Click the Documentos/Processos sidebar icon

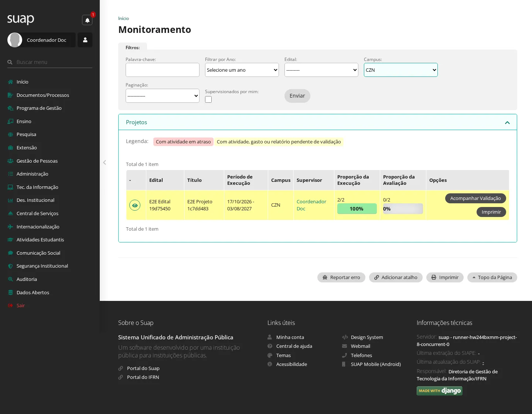(x=10, y=95)
